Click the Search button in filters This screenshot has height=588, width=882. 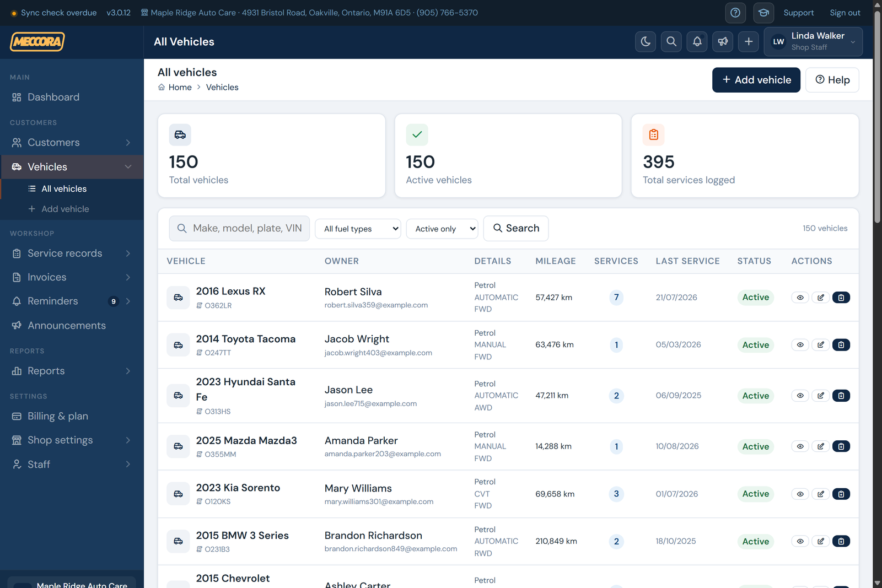(x=515, y=228)
